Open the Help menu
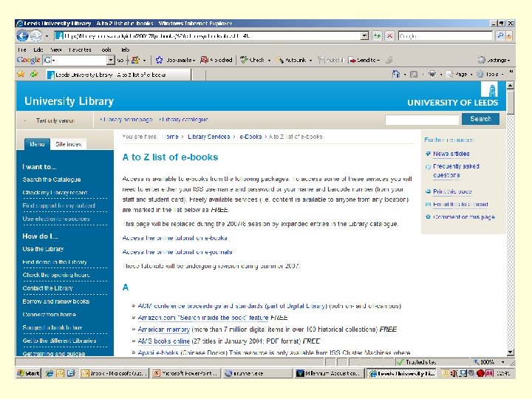The image size is (532, 399). coord(125,50)
